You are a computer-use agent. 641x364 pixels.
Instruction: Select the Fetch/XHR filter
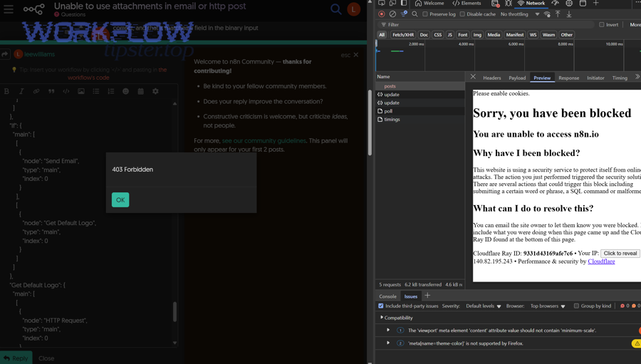point(403,35)
